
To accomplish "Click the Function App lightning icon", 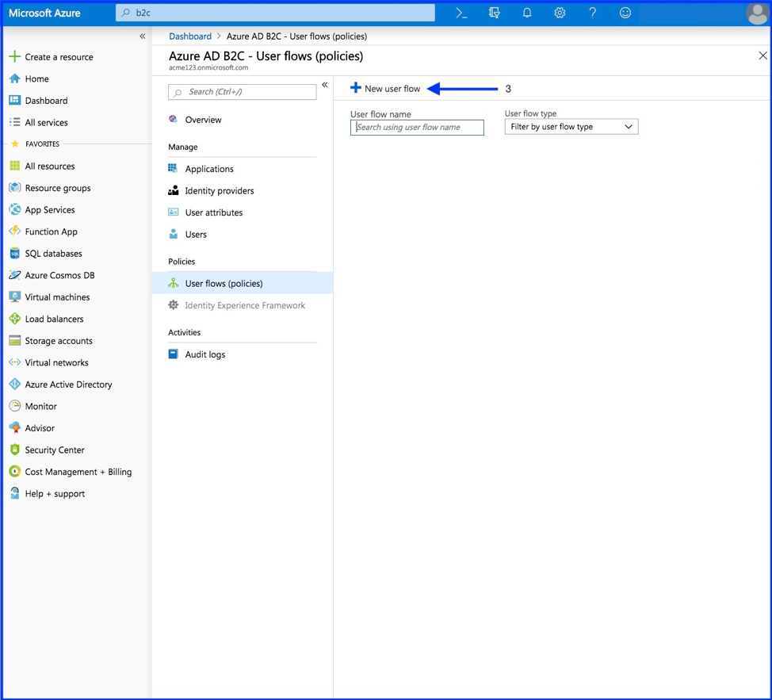I will pos(15,231).
